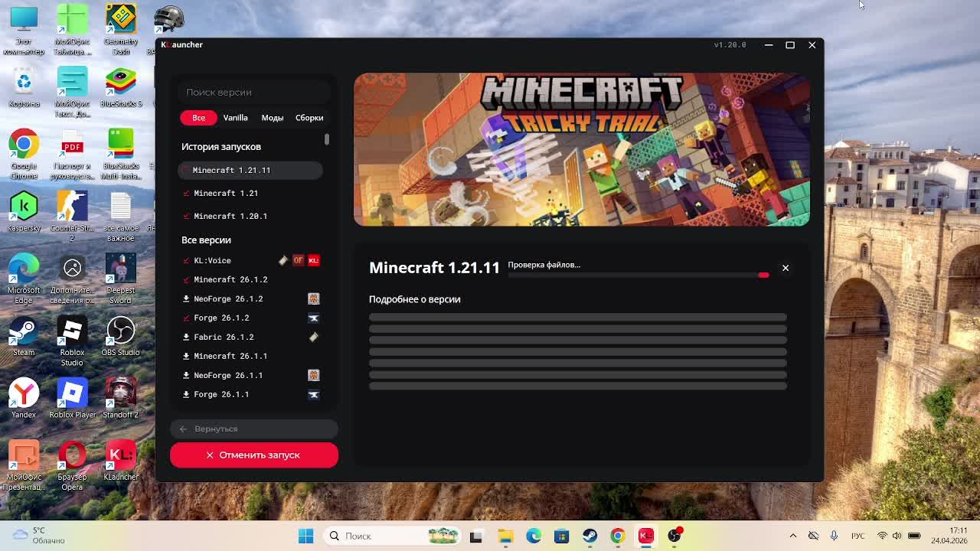Open the Steam desktop shortcut
This screenshot has width=980, height=551.
tap(24, 337)
